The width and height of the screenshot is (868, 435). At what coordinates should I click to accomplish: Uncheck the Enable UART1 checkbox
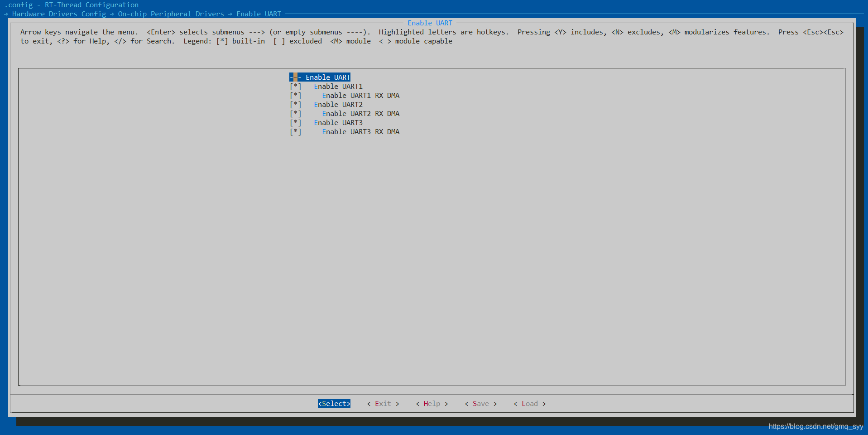295,86
